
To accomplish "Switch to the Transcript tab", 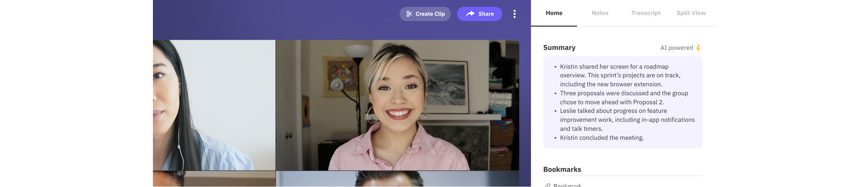I will 645,13.
